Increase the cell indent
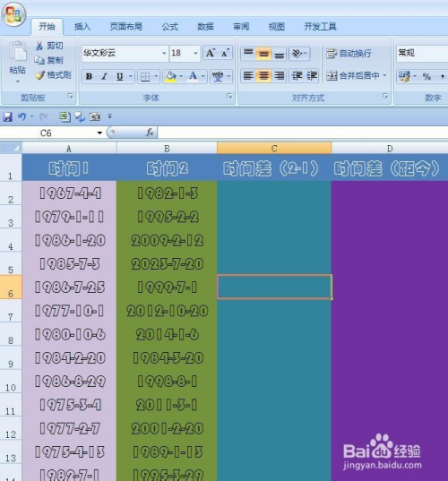Image resolution: width=448 pixels, height=481 pixels. (312, 76)
